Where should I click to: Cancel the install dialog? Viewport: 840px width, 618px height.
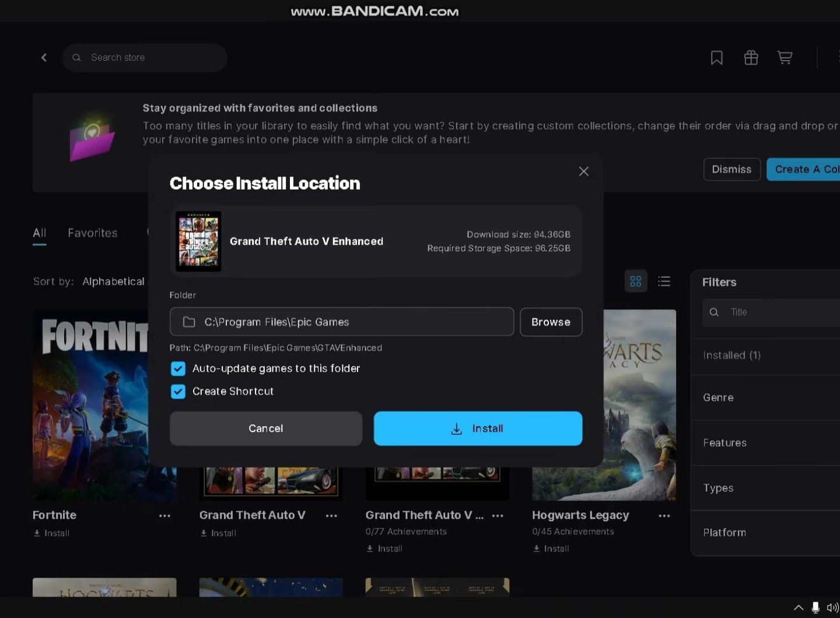pyautogui.click(x=265, y=428)
